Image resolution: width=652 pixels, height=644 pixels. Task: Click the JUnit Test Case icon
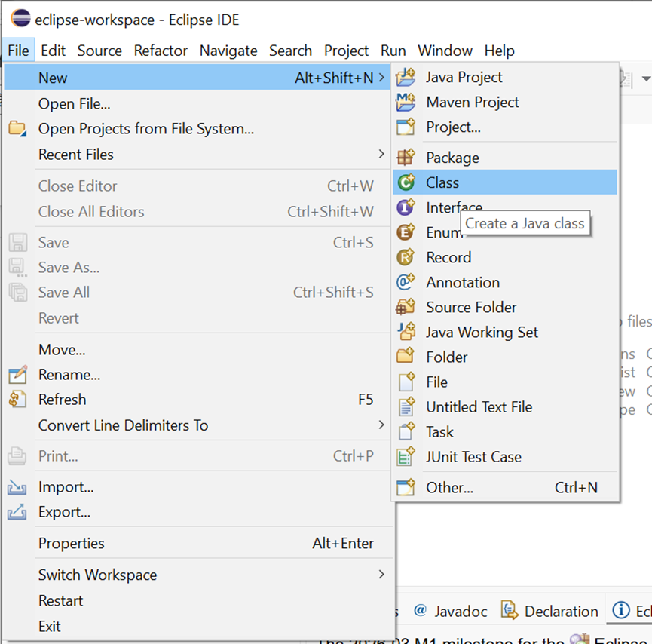(406, 456)
